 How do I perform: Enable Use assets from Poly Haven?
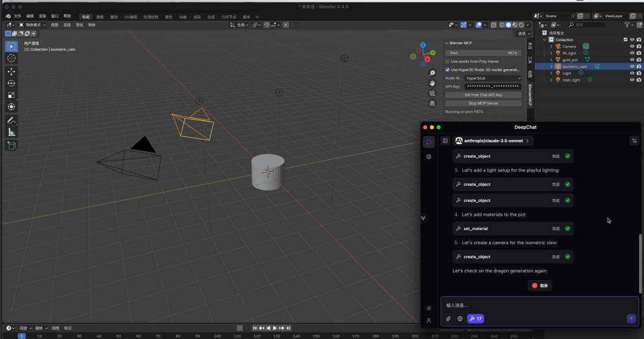tap(448, 61)
